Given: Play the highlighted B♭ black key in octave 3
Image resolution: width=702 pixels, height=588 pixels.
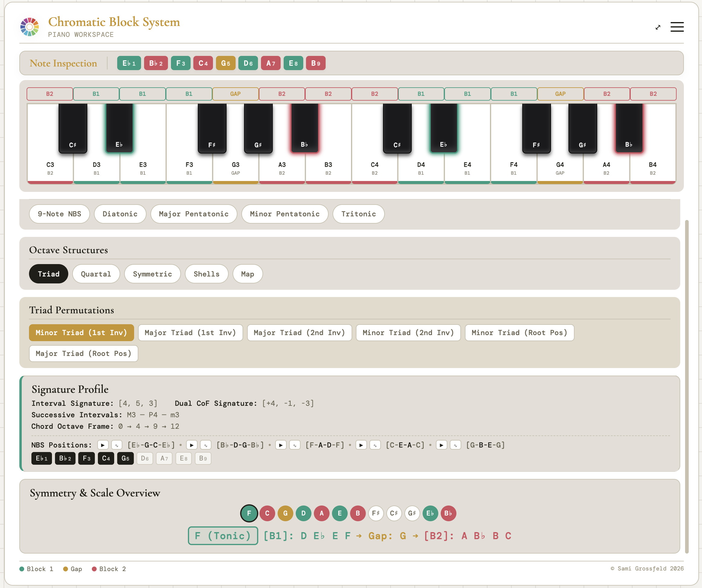Looking at the screenshot, I should [304, 128].
